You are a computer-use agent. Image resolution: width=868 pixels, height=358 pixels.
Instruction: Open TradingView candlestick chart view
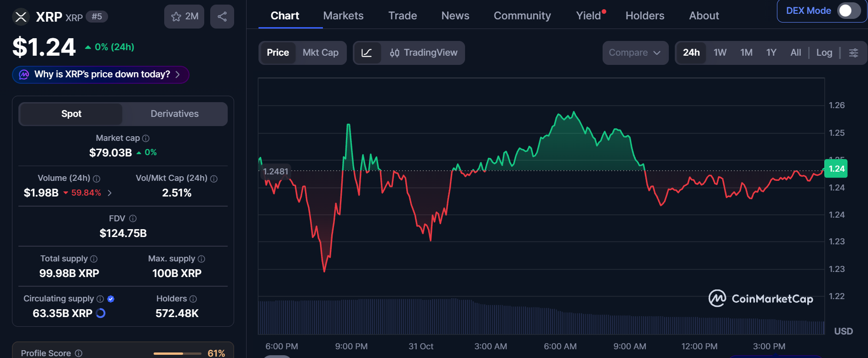(423, 53)
